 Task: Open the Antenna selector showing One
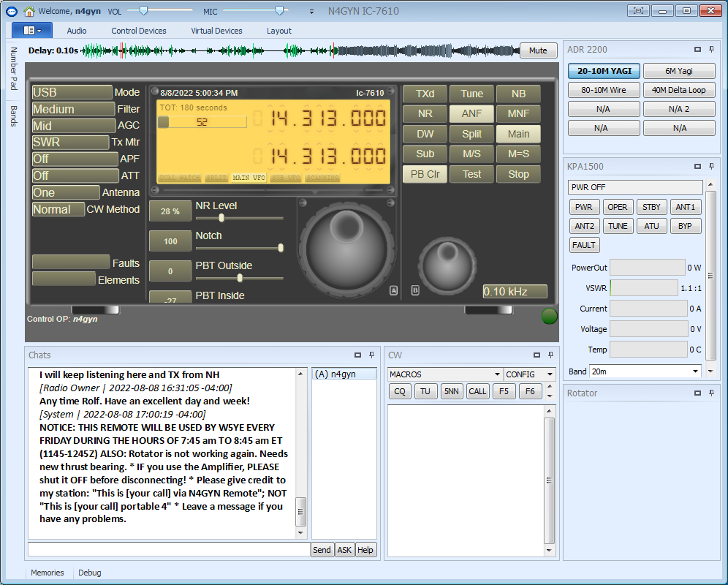(66, 192)
